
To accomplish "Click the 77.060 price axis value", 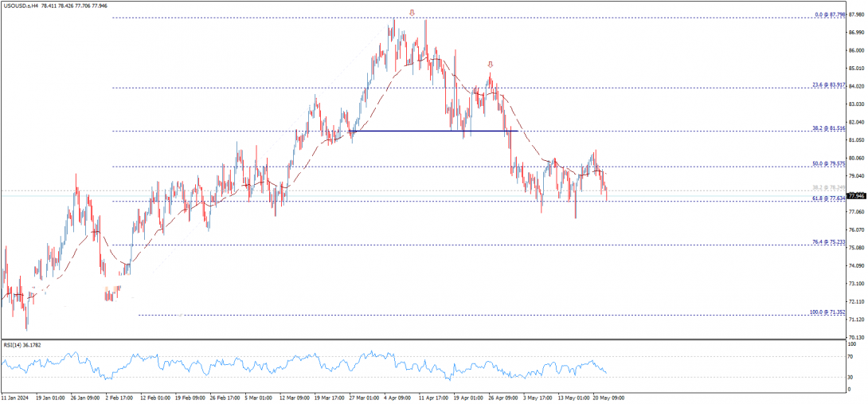I will tap(856, 212).
